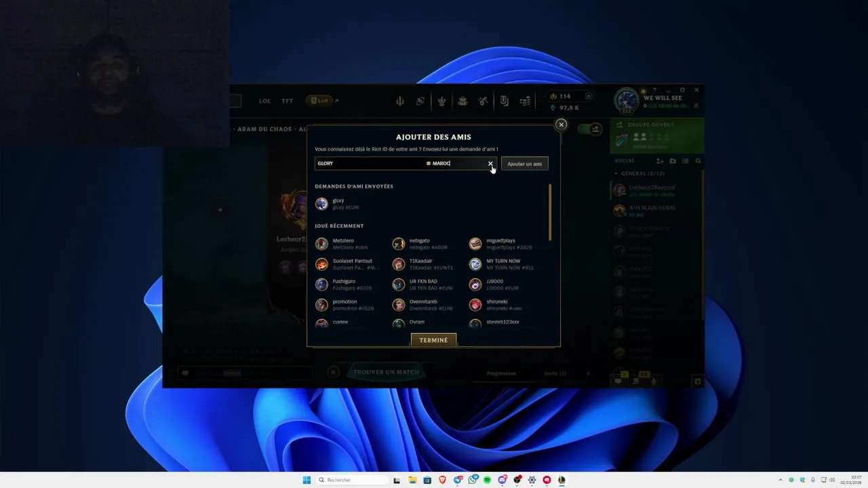This screenshot has height=488, width=868.
Task: Click the search icon in Social panel
Action: 698,161
